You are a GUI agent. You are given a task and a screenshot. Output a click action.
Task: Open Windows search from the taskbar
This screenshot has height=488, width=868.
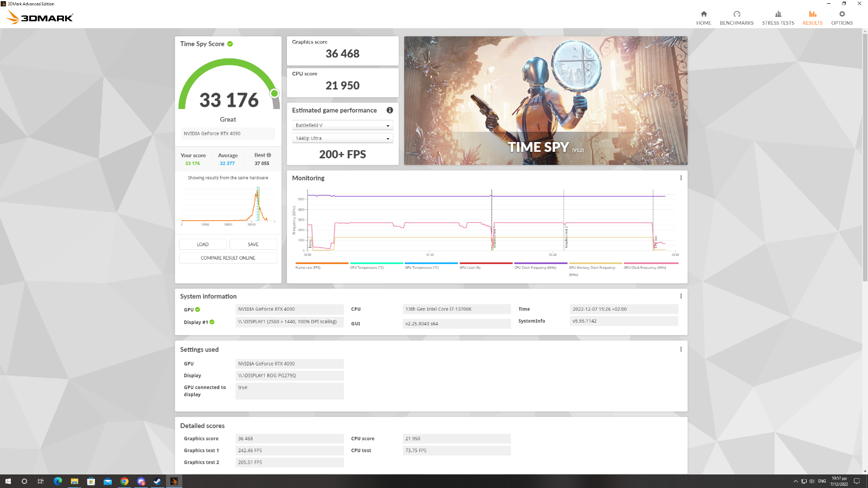(x=24, y=481)
